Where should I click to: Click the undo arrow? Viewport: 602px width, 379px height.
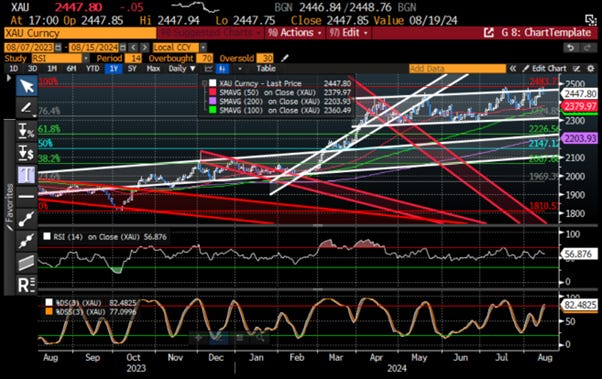[571, 48]
